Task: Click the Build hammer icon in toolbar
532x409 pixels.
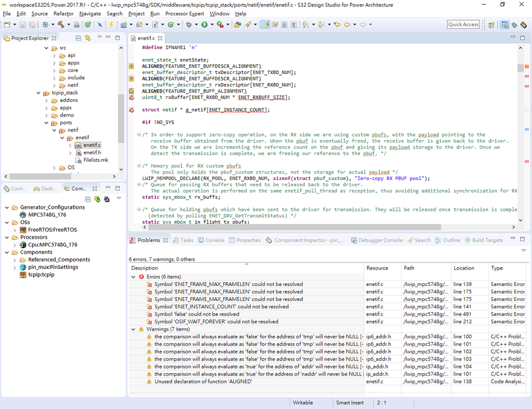Action: tap(61, 24)
